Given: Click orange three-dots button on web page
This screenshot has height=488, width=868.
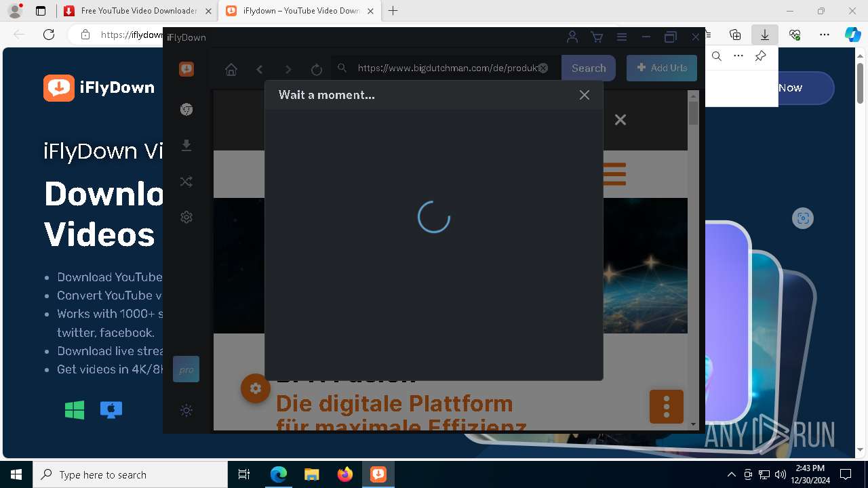Looking at the screenshot, I should coord(667,406).
